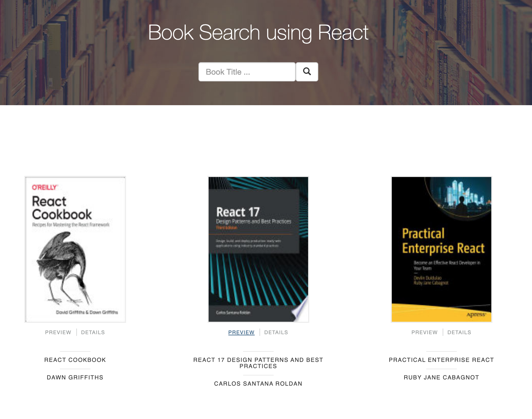Focus the Book Title search field
The image size is (532, 419).
click(247, 72)
